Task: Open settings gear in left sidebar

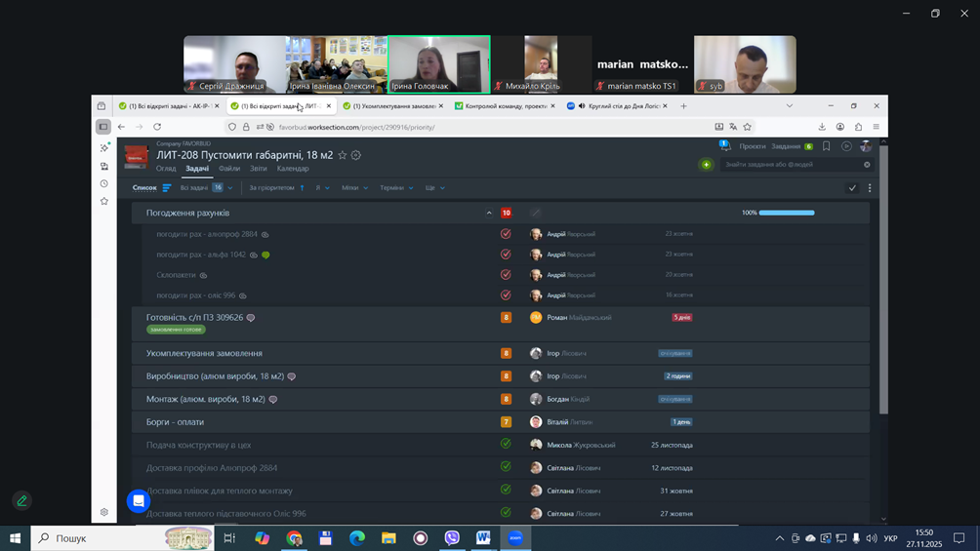Action: [104, 512]
